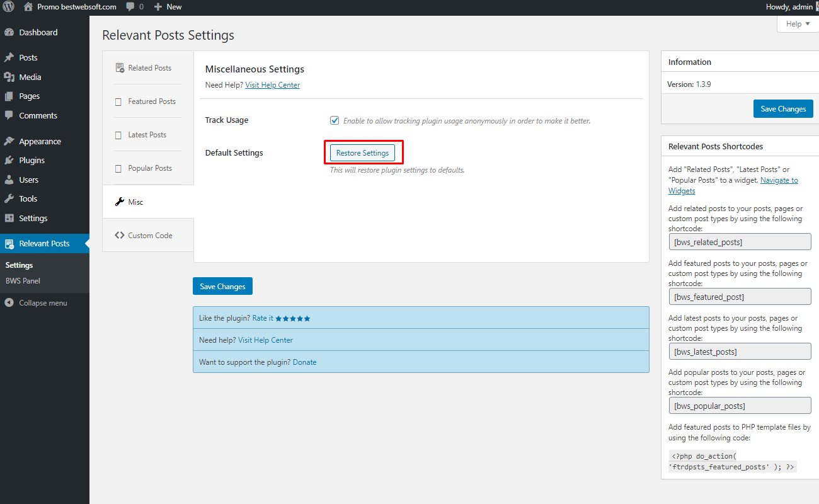Switch to the Featured Posts tab
The image size is (819, 504).
pyautogui.click(x=148, y=101)
